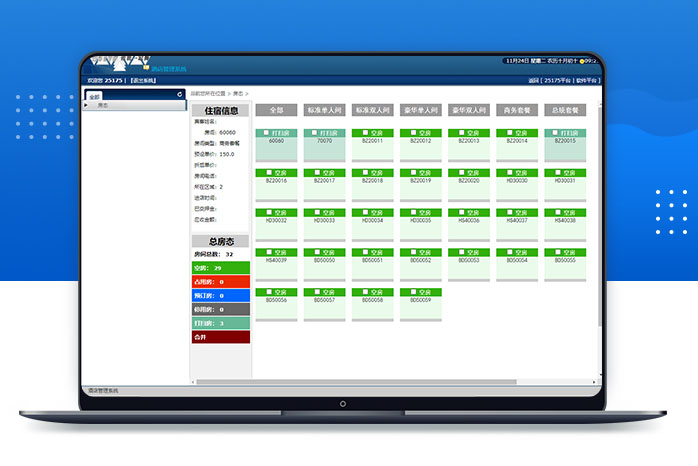Tick the checkbox of room 60060
Image resolution: width=698 pixels, height=466 pixels.
click(x=266, y=133)
